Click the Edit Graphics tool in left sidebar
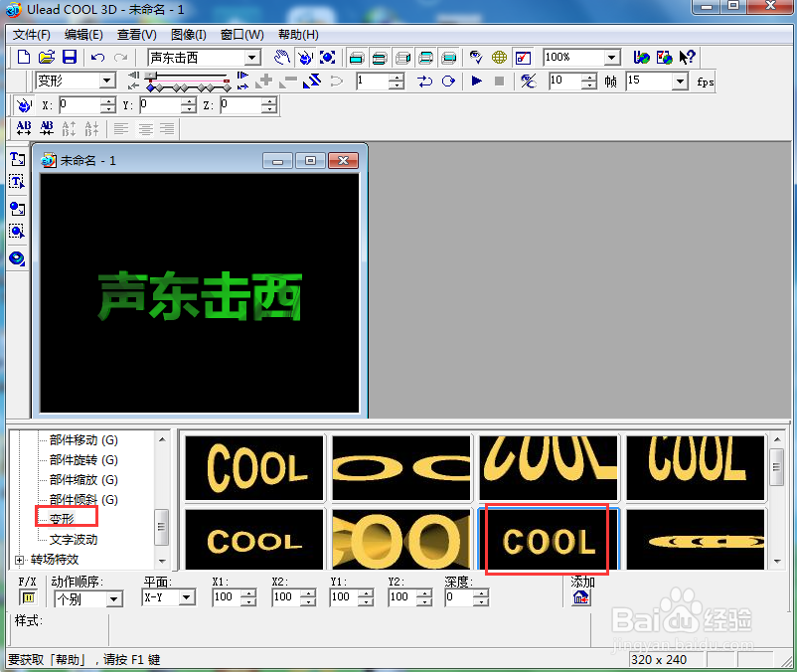The image size is (797, 672). pyautogui.click(x=17, y=232)
